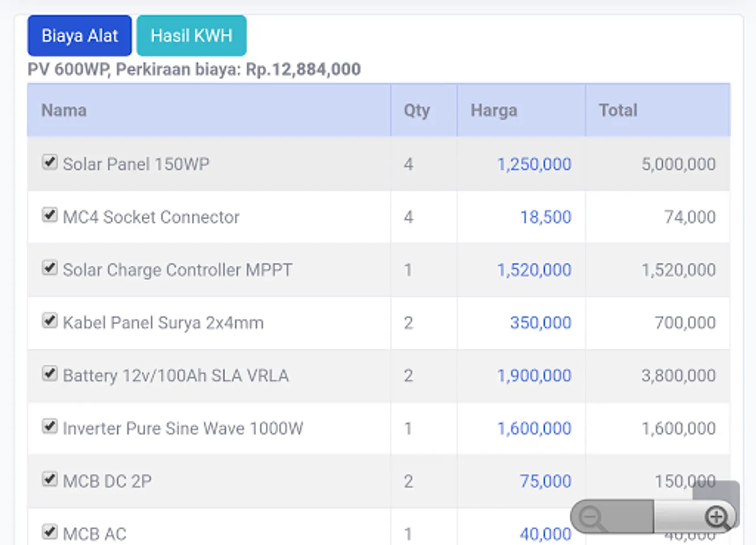756x545 pixels.
Task: Click the 40,000 MCB AC price
Action: click(x=545, y=534)
